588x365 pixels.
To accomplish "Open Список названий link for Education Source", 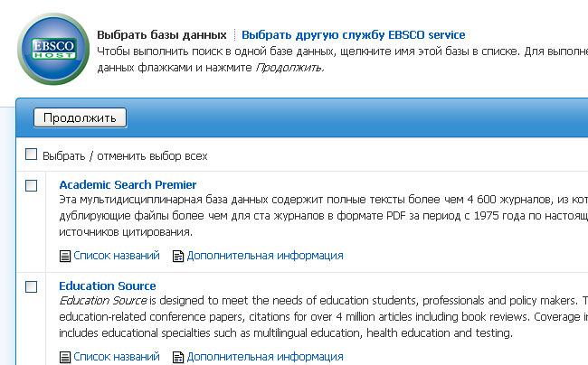I will (x=117, y=357).
